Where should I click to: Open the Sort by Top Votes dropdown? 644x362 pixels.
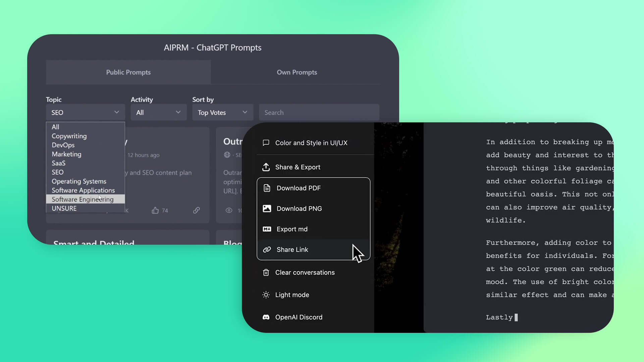[x=222, y=112]
